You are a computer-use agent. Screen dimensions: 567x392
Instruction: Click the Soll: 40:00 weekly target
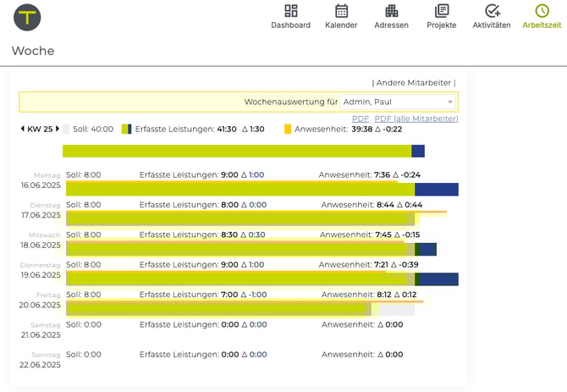click(93, 129)
